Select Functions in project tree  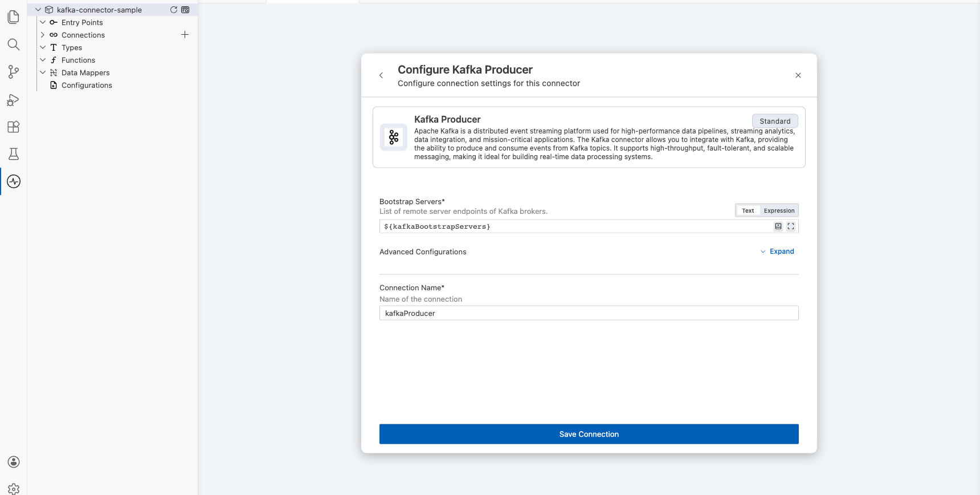78,60
